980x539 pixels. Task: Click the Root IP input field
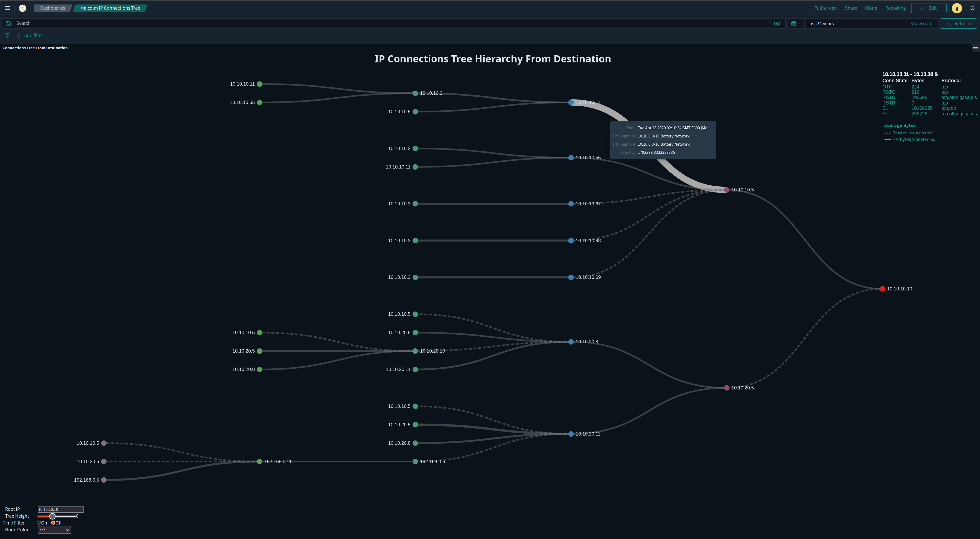click(61, 509)
